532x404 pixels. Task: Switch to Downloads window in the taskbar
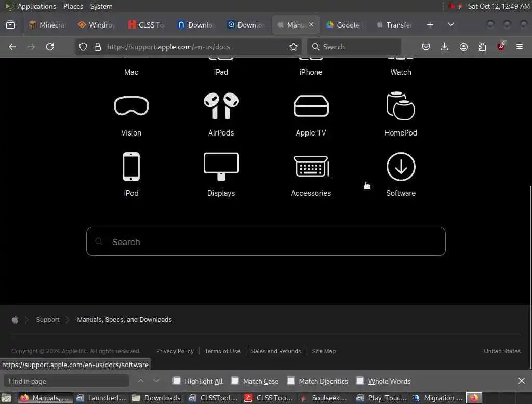coord(156,398)
